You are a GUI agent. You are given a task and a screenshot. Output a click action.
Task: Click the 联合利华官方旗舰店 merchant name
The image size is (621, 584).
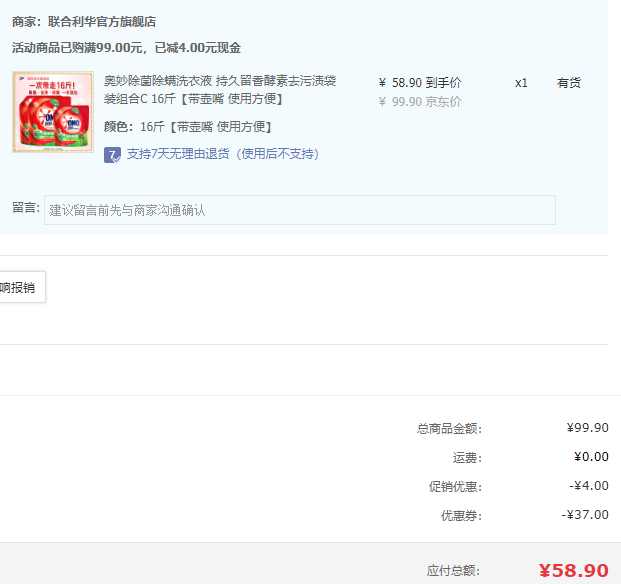click(102, 22)
